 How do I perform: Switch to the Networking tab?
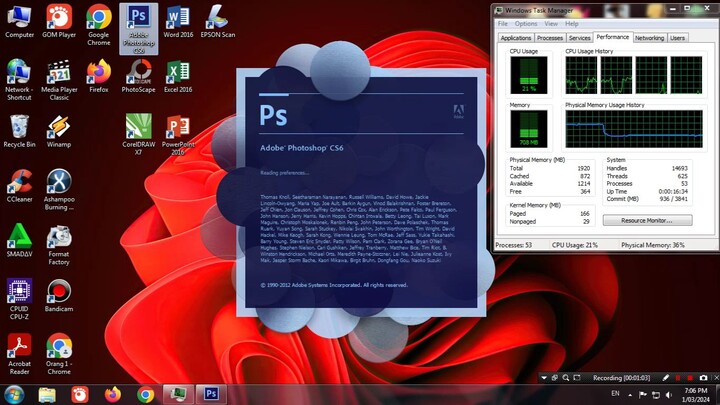[x=649, y=38]
